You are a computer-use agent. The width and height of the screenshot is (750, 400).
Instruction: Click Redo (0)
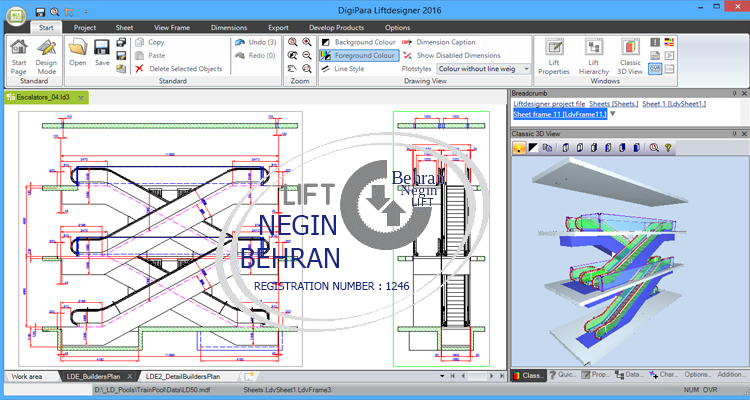(x=256, y=56)
